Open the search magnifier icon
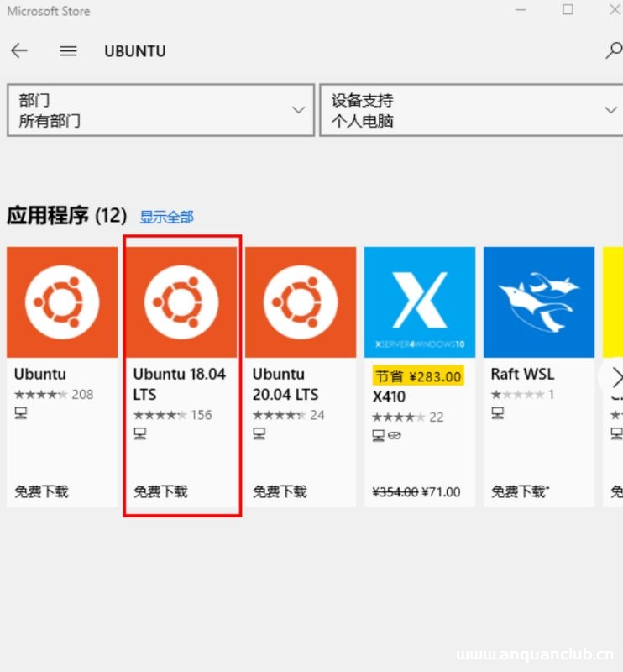Viewport: 623px width, 672px height. (615, 50)
